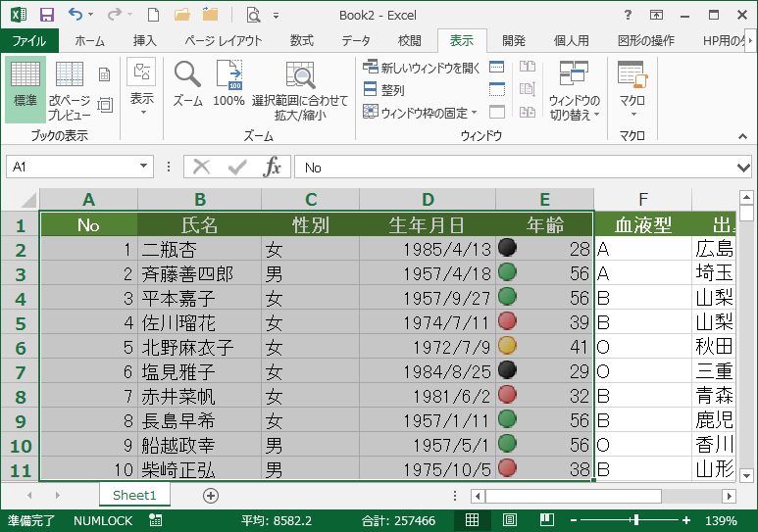Viewport: 758px width, 532px height.
Task: Add a new sheet with plus button
Action: (x=211, y=496)
